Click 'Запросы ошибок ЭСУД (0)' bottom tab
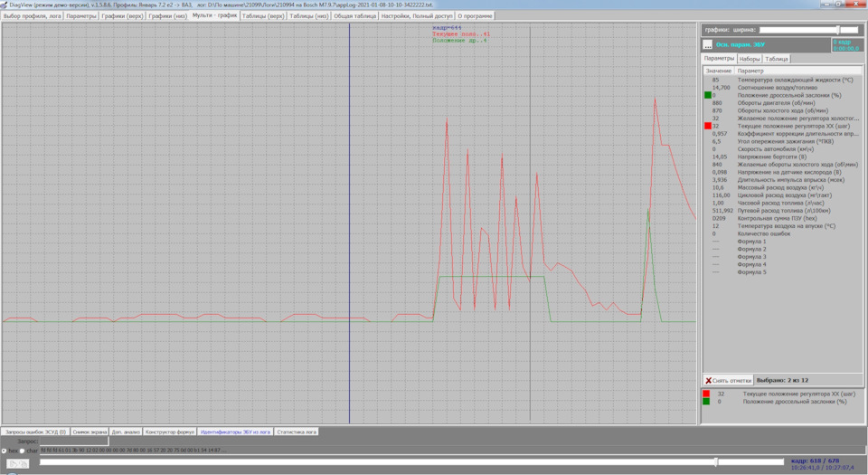Image resolution: width=868 pixels, height=475 pixels. [35, 432]
